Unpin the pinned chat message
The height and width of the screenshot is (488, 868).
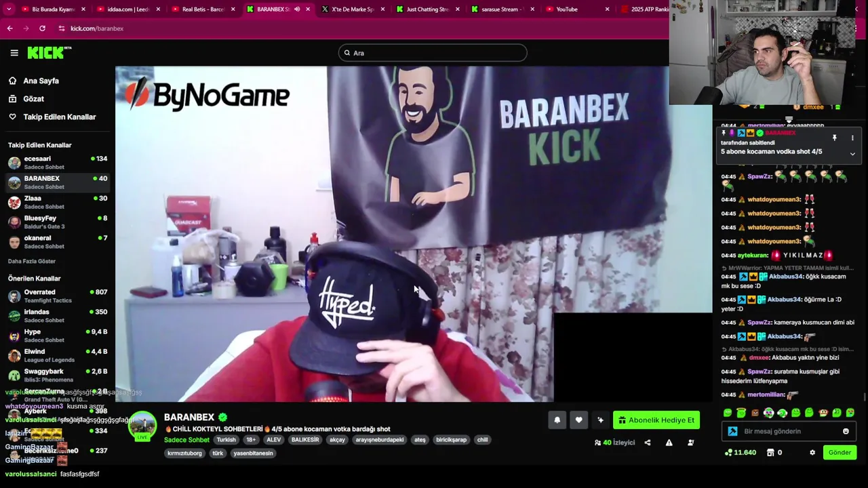point(834,138)
